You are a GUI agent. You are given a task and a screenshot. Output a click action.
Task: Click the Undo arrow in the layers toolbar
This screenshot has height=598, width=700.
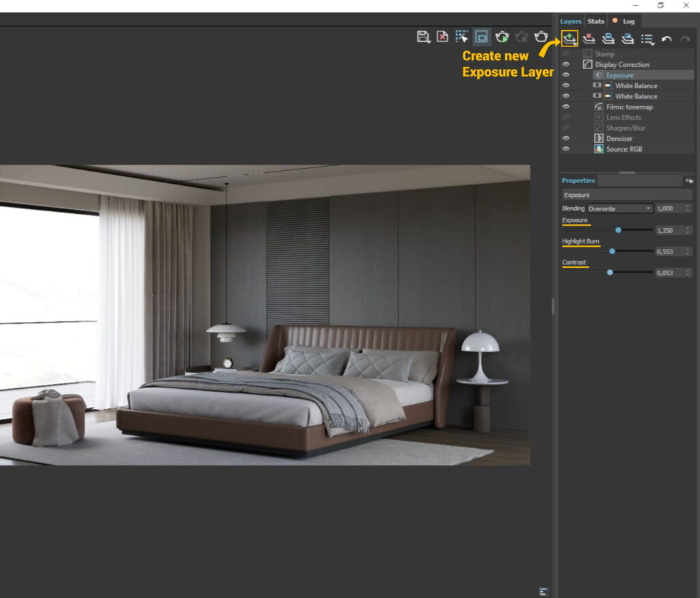(x=667, y=39)
